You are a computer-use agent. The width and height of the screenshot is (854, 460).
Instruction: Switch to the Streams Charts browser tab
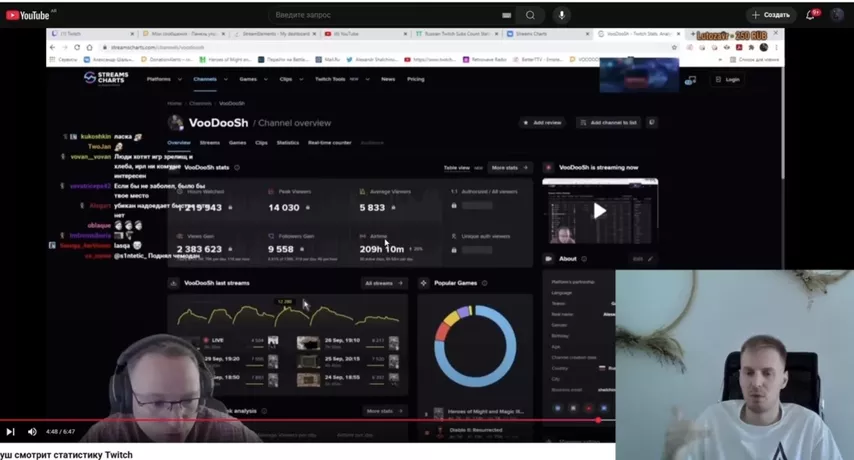point(548,34)
